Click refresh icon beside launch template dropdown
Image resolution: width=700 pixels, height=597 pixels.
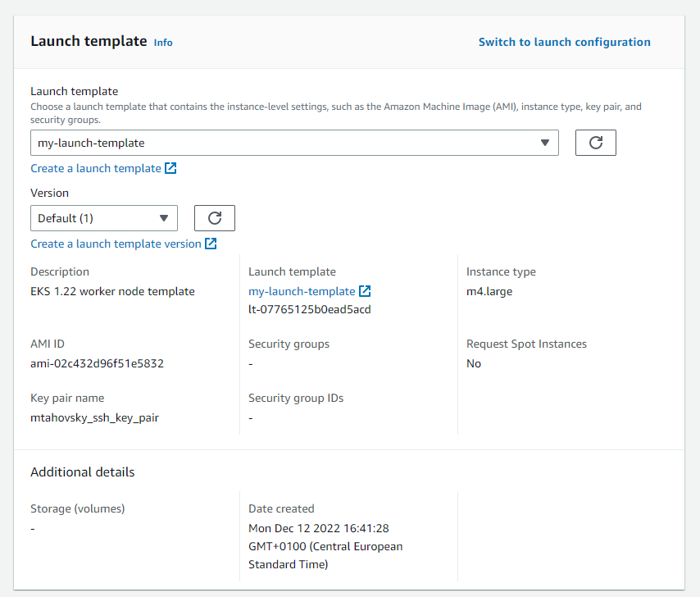[x=596, y=143]
